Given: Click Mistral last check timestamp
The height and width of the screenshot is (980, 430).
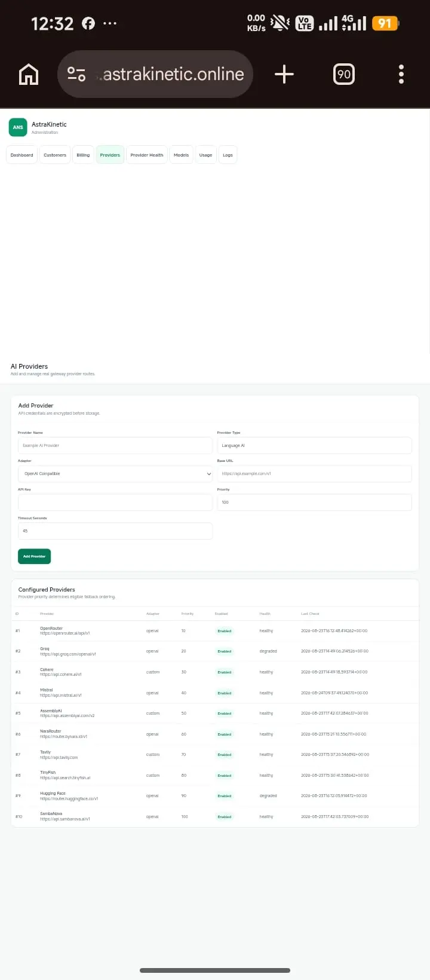Looking at the screenshot, I should pyautogui.click(x=334, y=693).
